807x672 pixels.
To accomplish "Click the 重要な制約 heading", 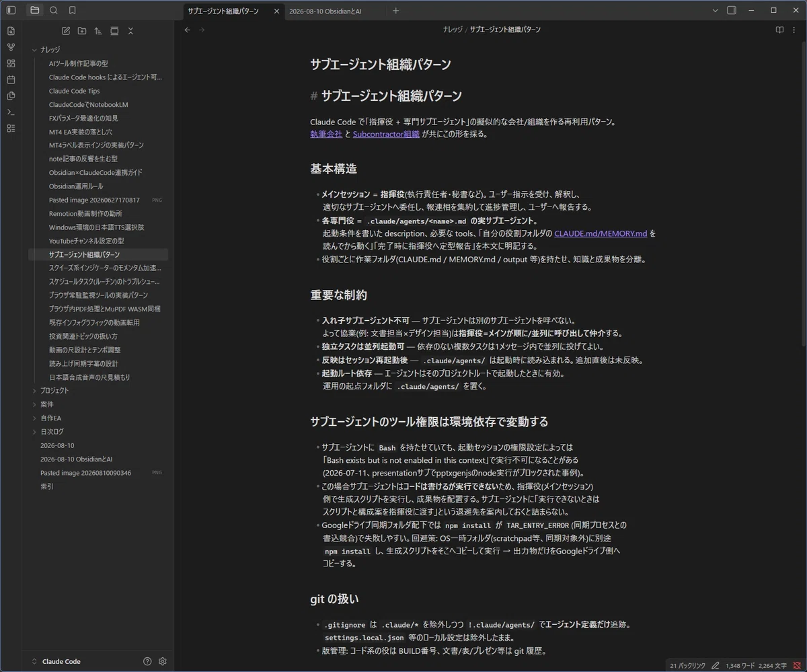I will pos(338,295).
